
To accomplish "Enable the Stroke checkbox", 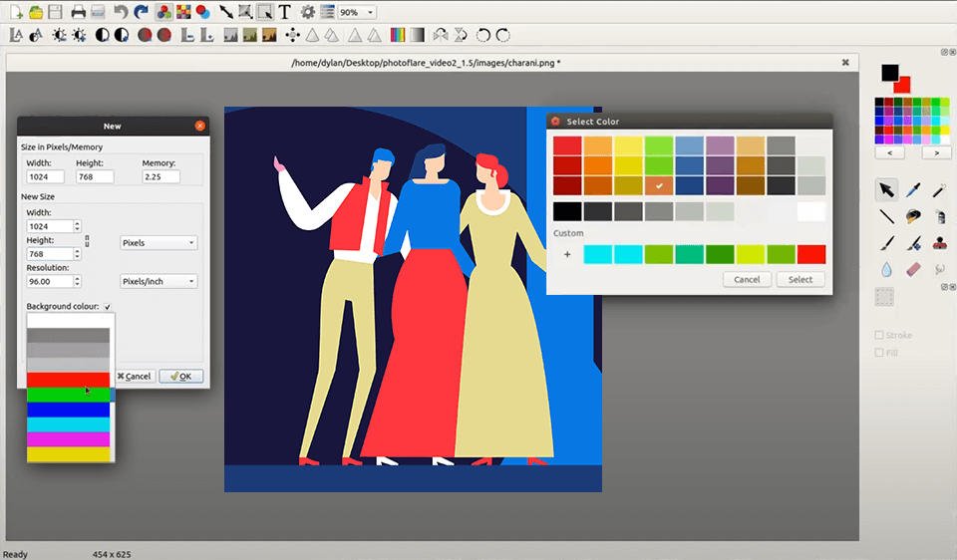I will click(x=879, y=336).
